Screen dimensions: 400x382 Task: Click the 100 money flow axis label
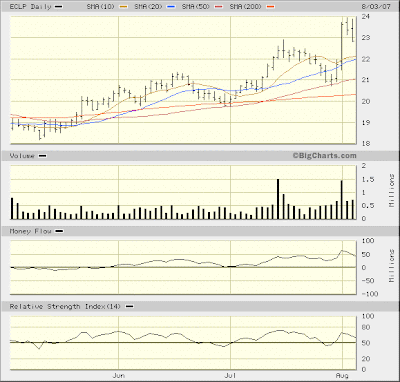point(368,241)
